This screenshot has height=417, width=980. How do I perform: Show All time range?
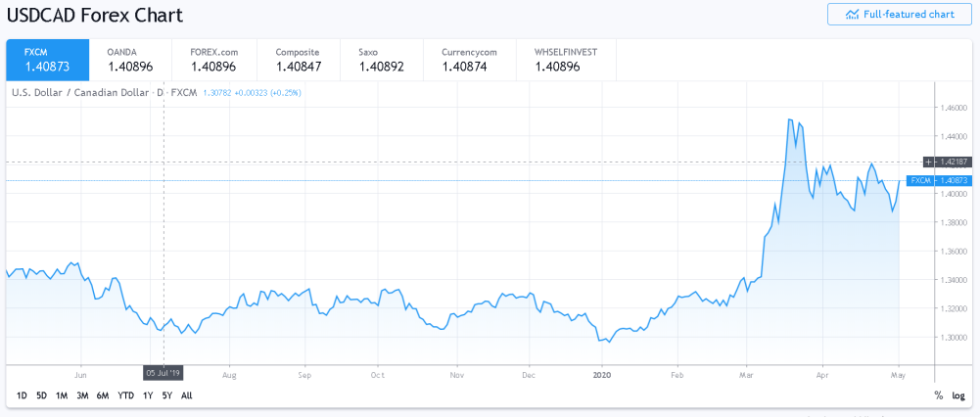pos(186,395)
